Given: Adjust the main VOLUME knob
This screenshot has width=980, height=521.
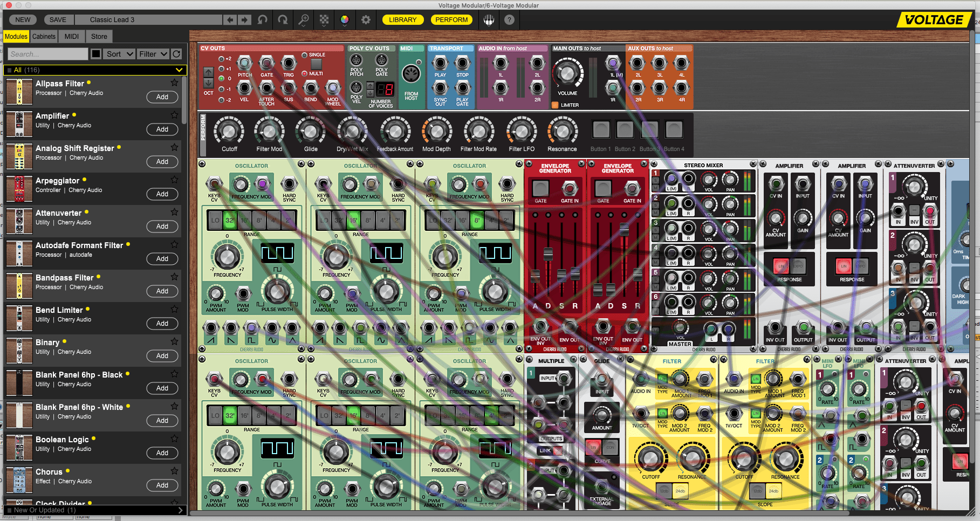Looking at the screenshot, I should click(567, 73).
